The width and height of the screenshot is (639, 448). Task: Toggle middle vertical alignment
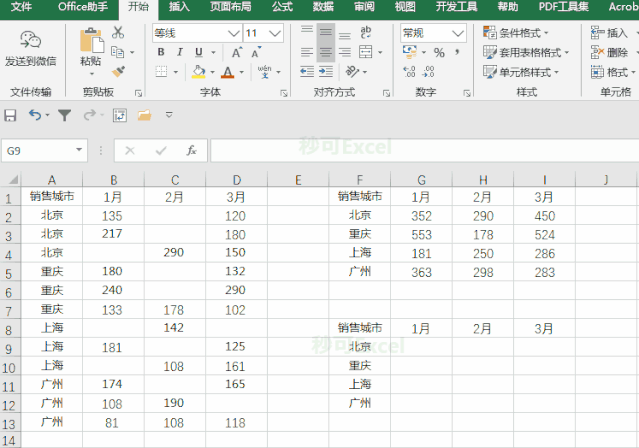coord(326,33)
